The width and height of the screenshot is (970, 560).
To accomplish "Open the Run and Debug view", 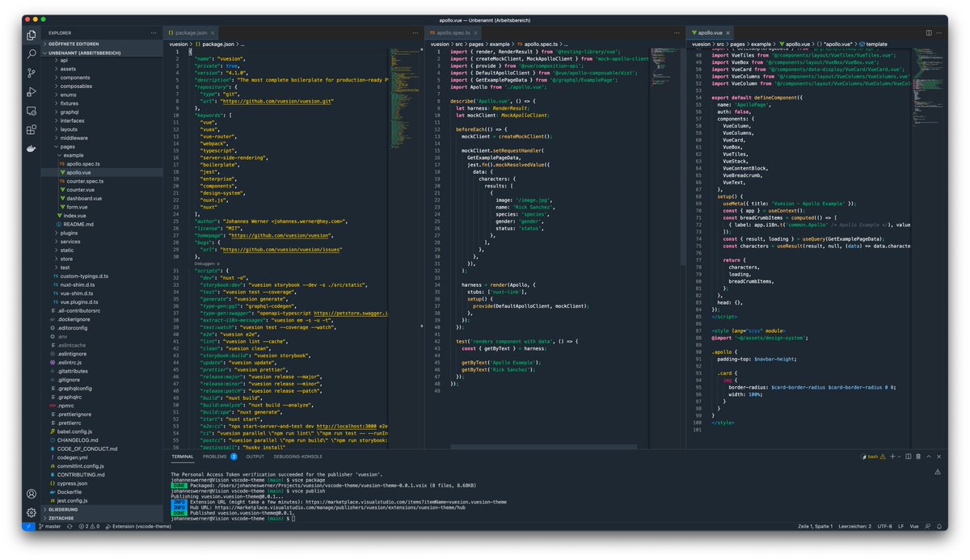I will (32, 91).
